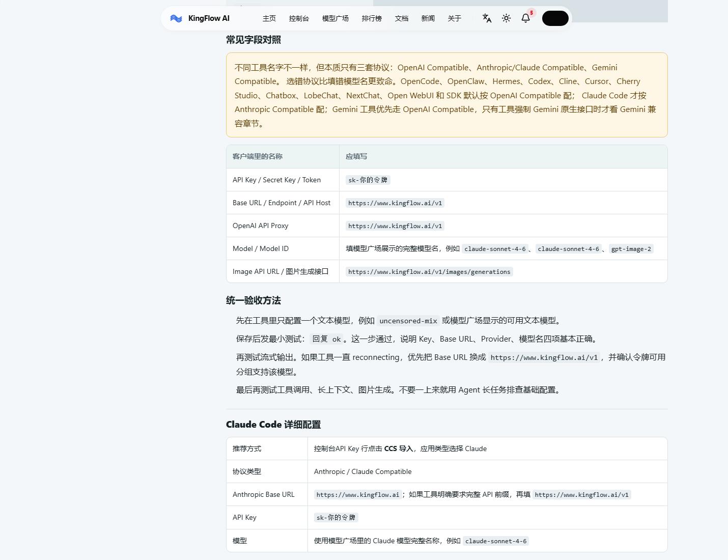Image resolution: width=728 pixels, height=560 pixels.
Task: Open the notifications bell icon
Action: click(x=526, y=18)
